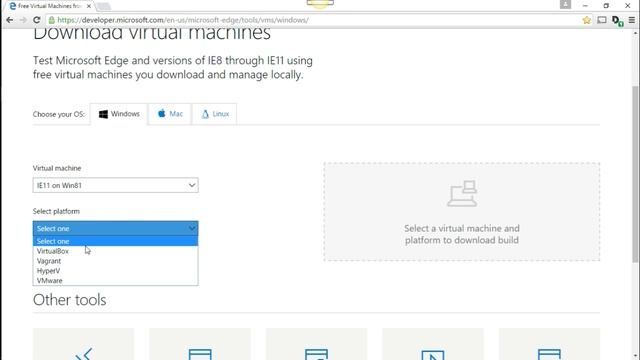Switch to the Mac OS tab
The image size is (640, 360).
pyautogui.click(x=170, y=114)
